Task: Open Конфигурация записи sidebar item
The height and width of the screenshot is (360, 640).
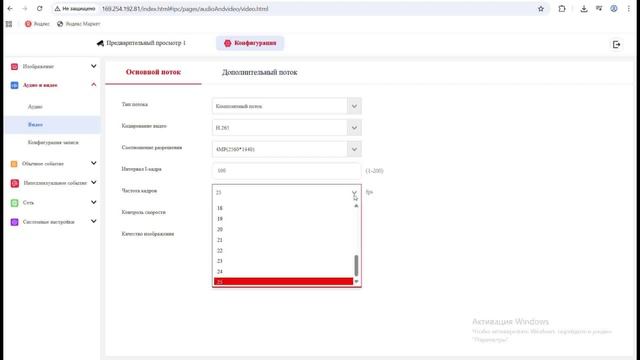Action: click(53, 142)
